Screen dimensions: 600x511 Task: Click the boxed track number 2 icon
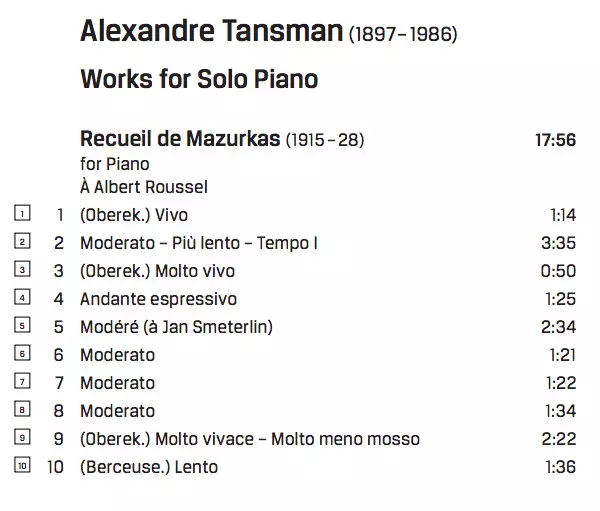[x=23, y=241]
